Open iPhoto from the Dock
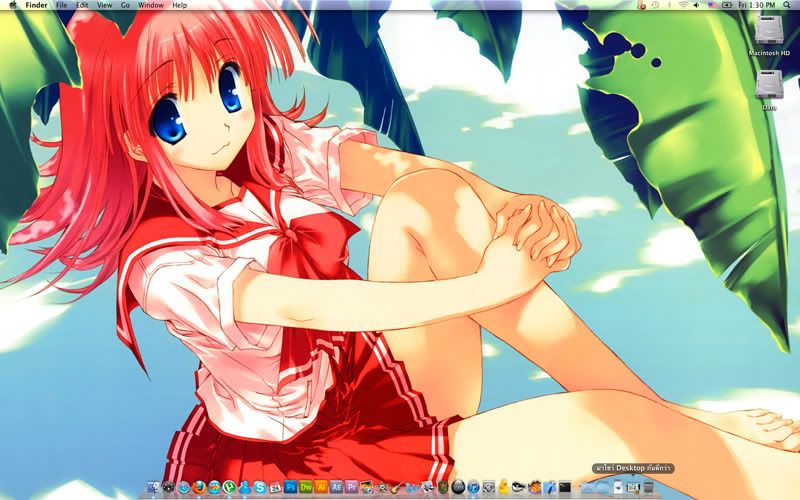Screen dimensions: 800x500 point(367,488)
